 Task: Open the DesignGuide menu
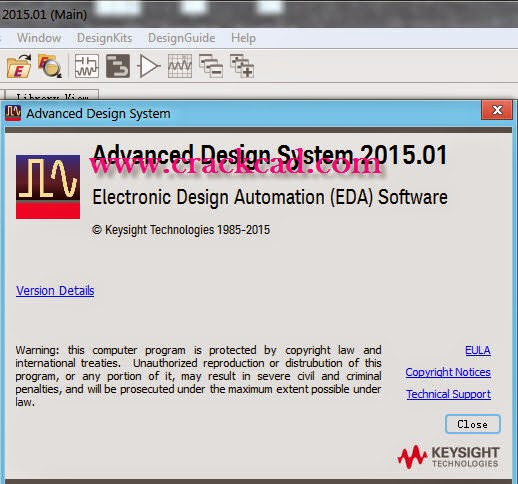tap(182, 38)
